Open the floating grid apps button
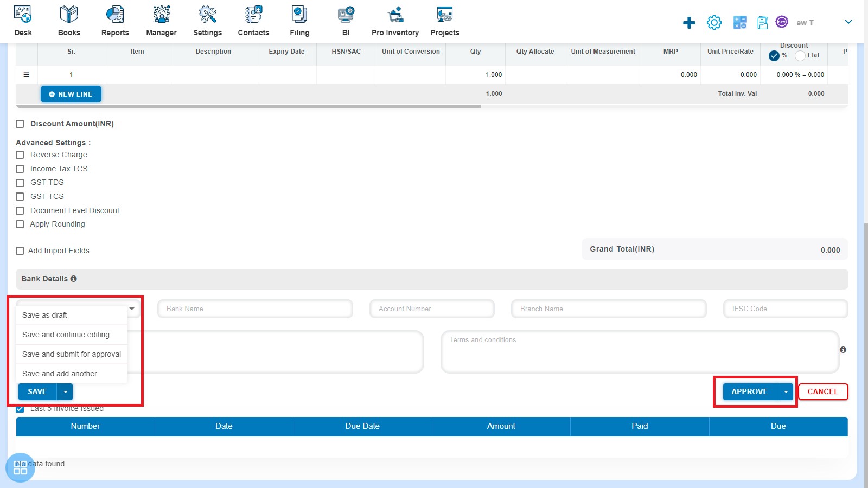Viewport: 868px width, 488px height. (20, 467)
